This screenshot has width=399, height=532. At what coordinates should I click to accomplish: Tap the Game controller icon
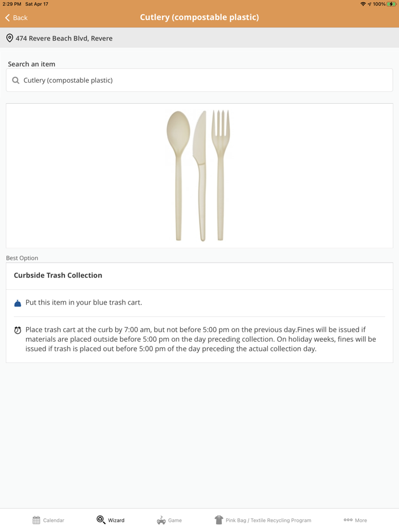coord(161,520)
